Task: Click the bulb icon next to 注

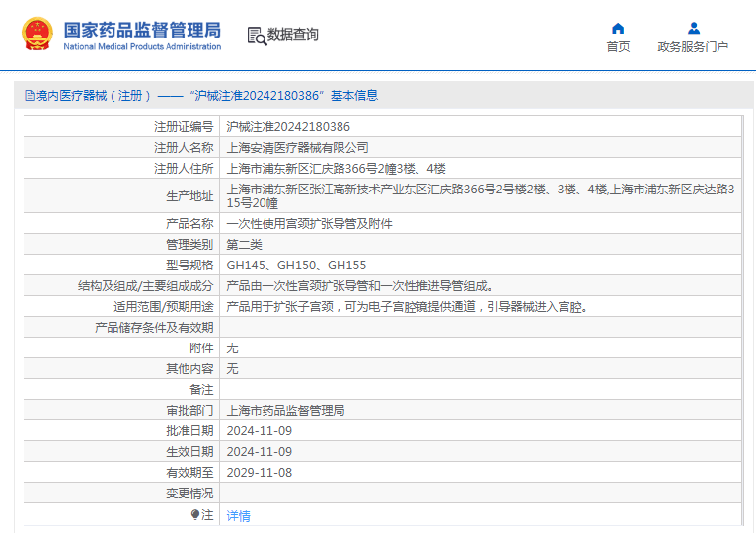Action: [x=194, y=515]
